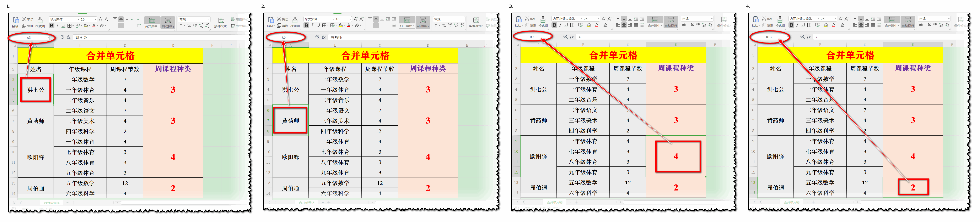The image size is (980, 222).
Task: Click the borders grid icon in screenshot 1
Action: [70, 26]
